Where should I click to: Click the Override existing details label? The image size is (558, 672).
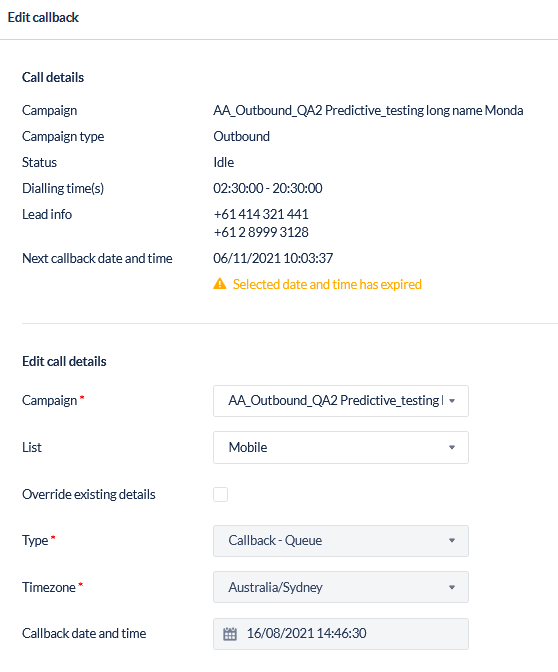tap(89, 494)
